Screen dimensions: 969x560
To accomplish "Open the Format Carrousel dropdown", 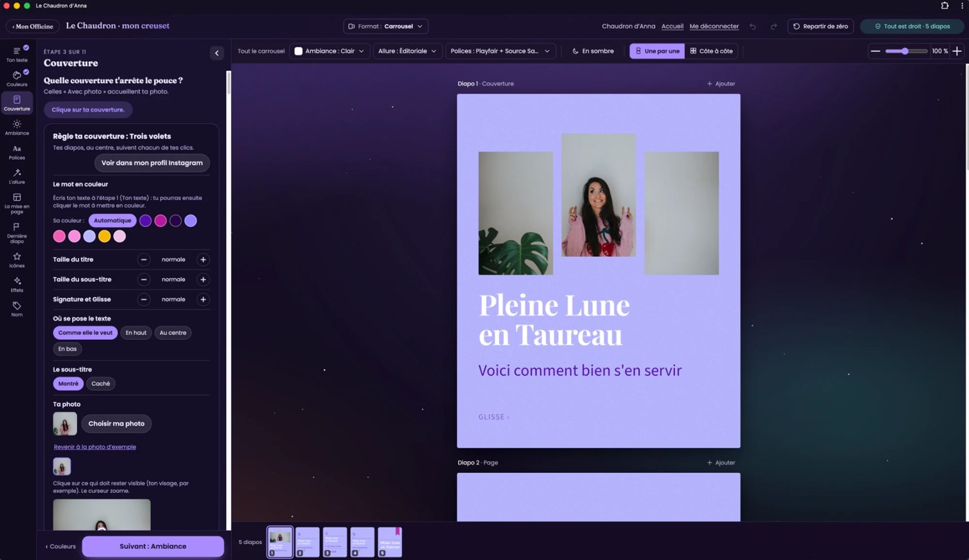I will click(x=386, y=26).
